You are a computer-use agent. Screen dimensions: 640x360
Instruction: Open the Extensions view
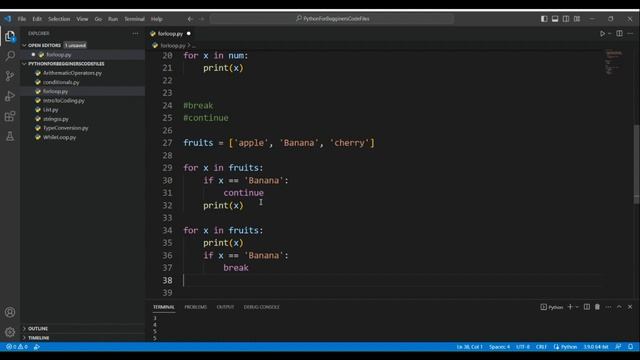(10, 116)
